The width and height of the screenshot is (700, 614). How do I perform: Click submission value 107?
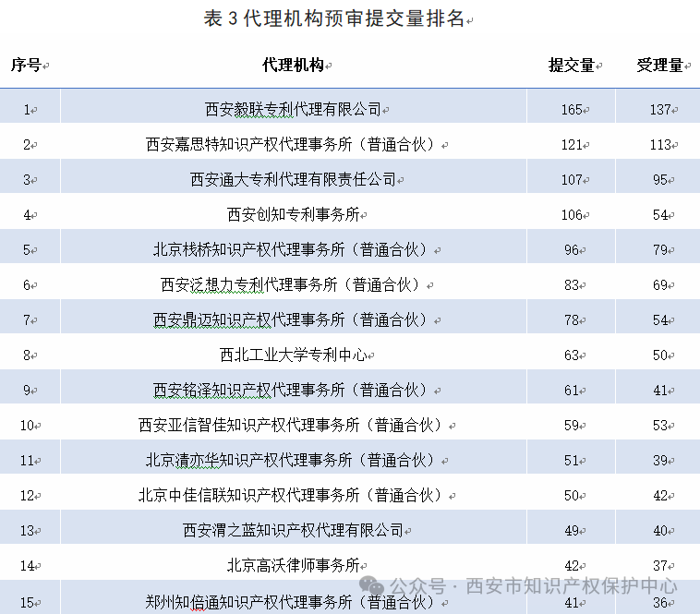pos(572,180)
